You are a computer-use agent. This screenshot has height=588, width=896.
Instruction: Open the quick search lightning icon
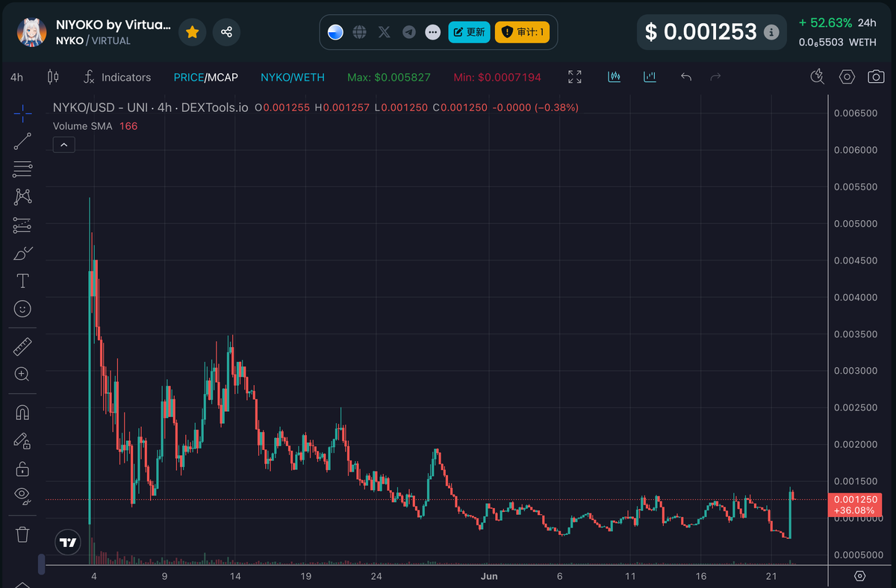[818, 77]
